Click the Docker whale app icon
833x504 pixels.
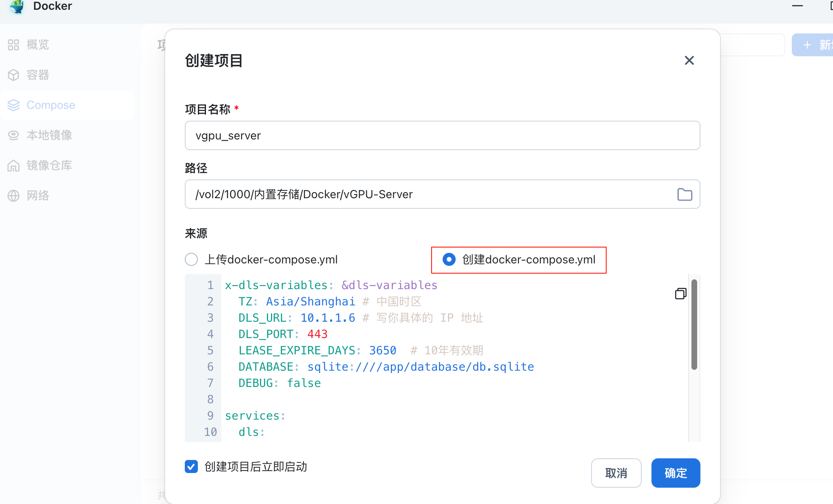(x=16, y=7)
